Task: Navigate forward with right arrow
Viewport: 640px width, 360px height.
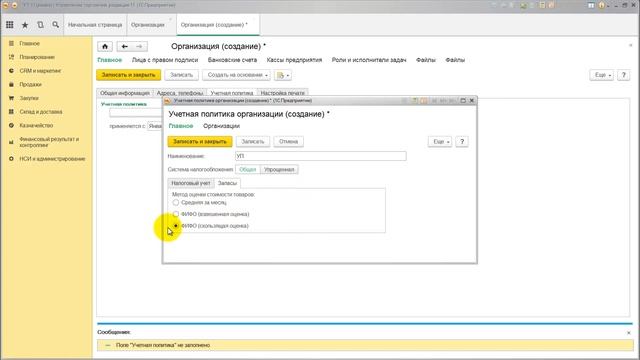Action: (x=139, y=47)
